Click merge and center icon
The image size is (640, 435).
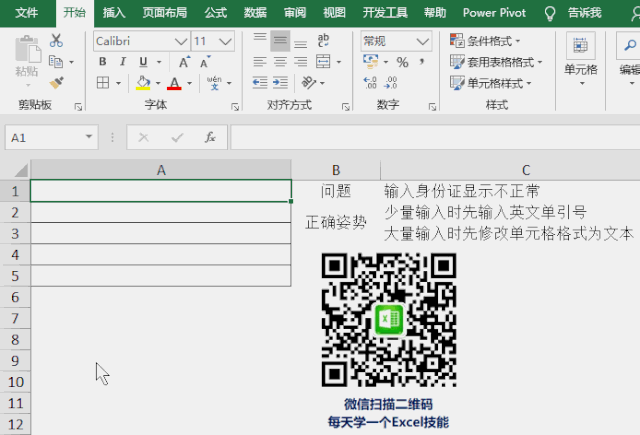pos(323,62)
